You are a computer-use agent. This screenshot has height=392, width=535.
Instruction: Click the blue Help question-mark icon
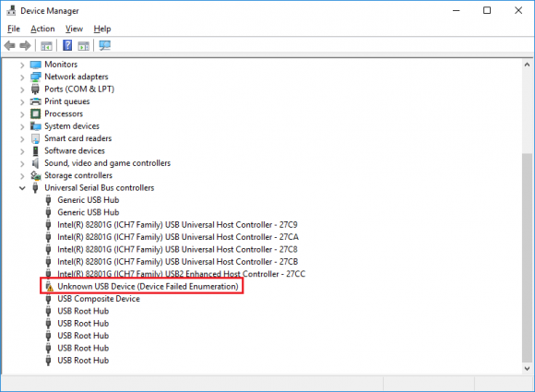pyautogui.click(x=67, y=45)
